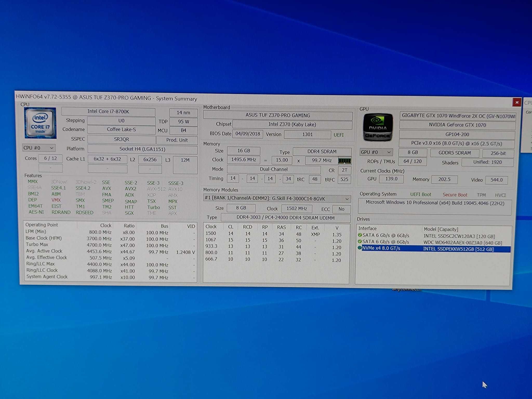Click the 95 W TDP value
This screenshot has height=399, width=532.
coord(183,122)
